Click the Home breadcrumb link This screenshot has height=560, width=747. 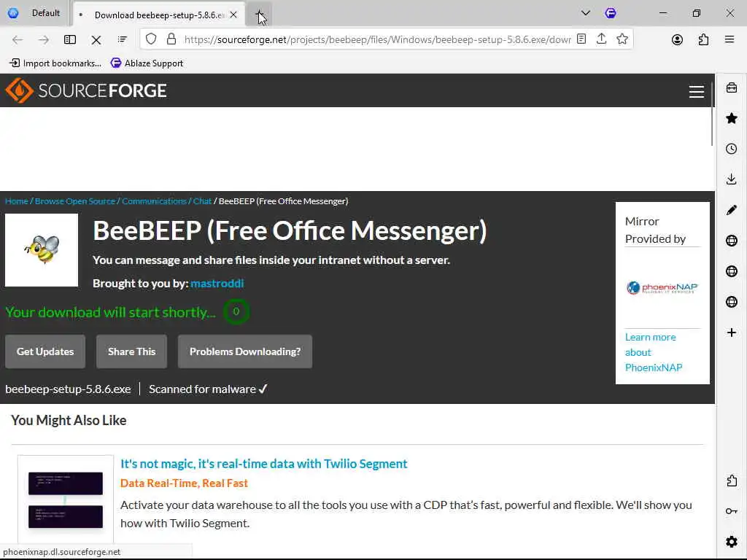point(16,201)
